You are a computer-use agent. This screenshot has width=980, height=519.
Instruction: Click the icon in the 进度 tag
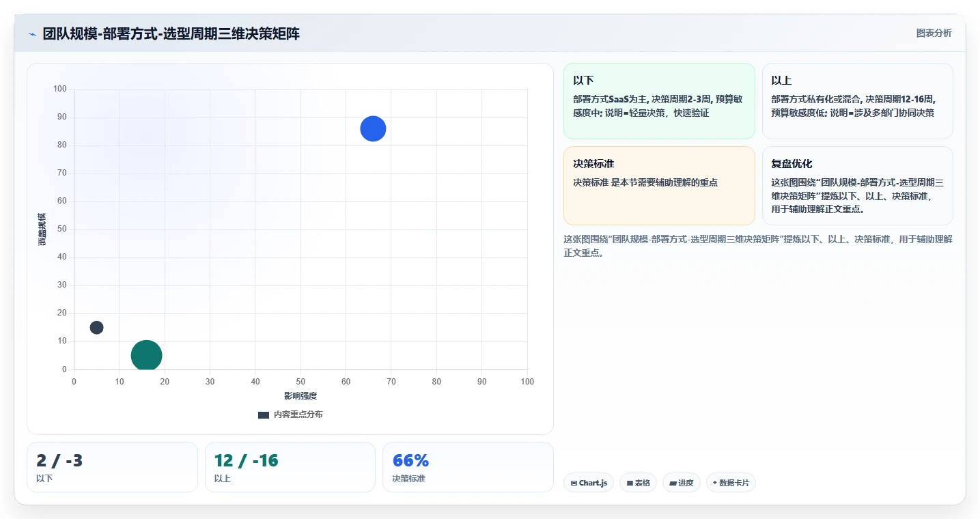point(673,483)
